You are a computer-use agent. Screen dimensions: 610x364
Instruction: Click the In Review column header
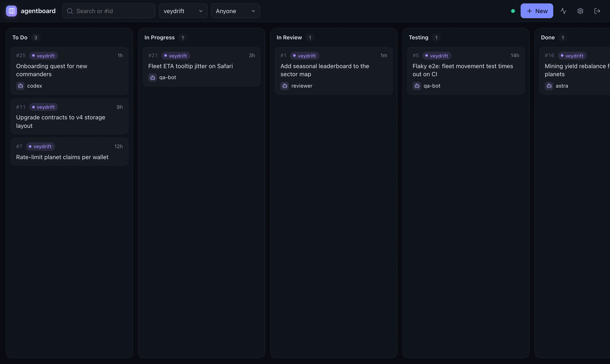pos(289,37)
